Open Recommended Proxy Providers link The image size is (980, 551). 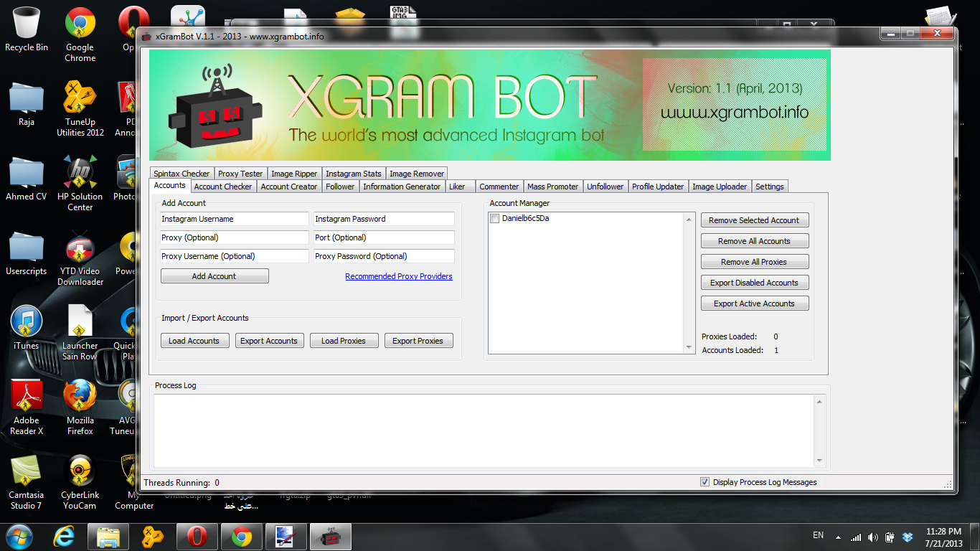(x=399, y=276)
